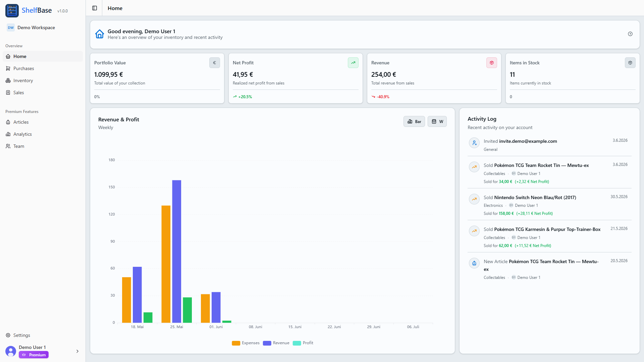Click the 30.5.2026 date
644x362 pixels.
point(619,197)
